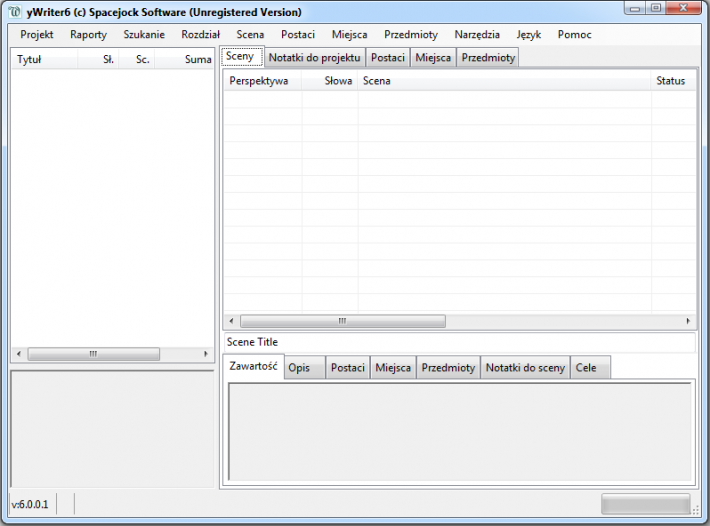This screenshot has height=526, width=710.
Task: Click the Sł. column header
Action: 98,59
